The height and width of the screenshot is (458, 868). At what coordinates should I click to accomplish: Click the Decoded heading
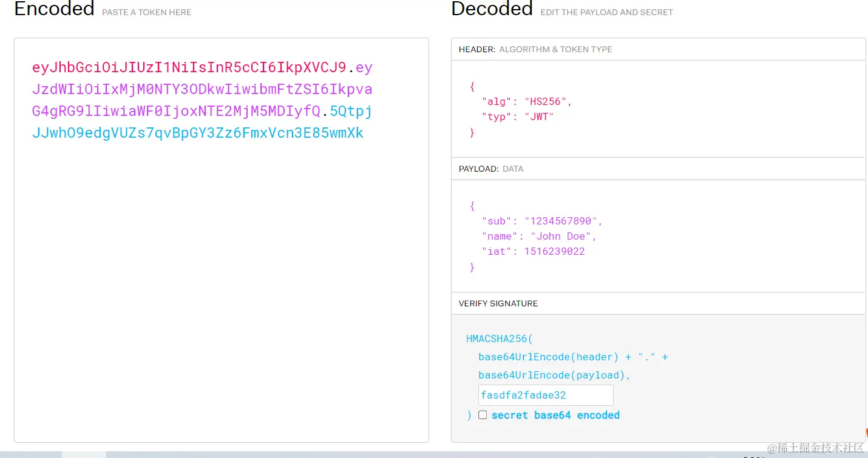(x=492, y=9)
